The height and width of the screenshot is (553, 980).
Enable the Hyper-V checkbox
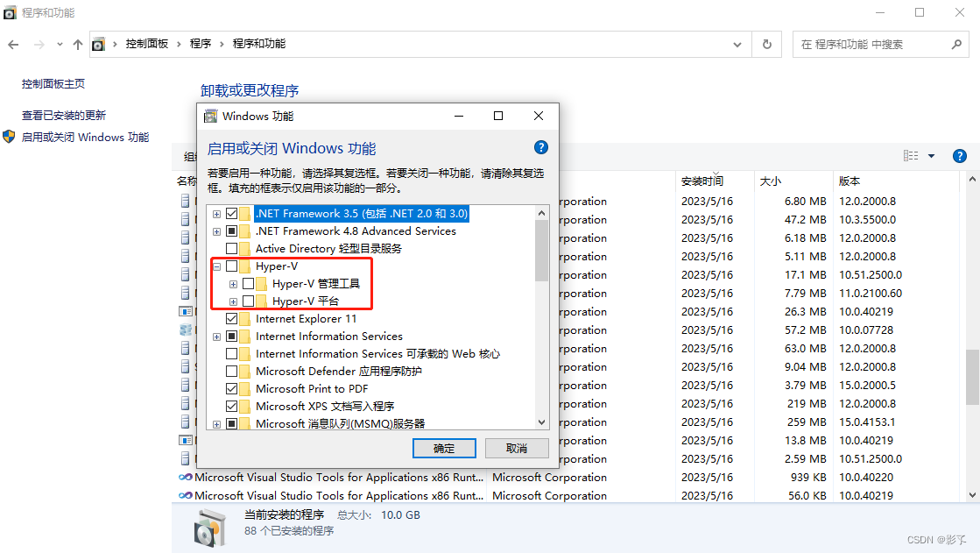click(x=231, y=266)
